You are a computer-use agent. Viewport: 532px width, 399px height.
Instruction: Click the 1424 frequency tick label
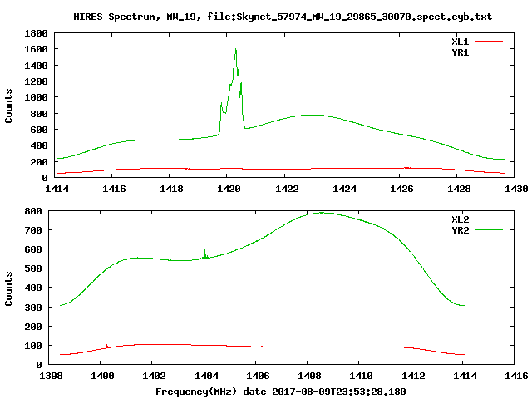point(344,189)
